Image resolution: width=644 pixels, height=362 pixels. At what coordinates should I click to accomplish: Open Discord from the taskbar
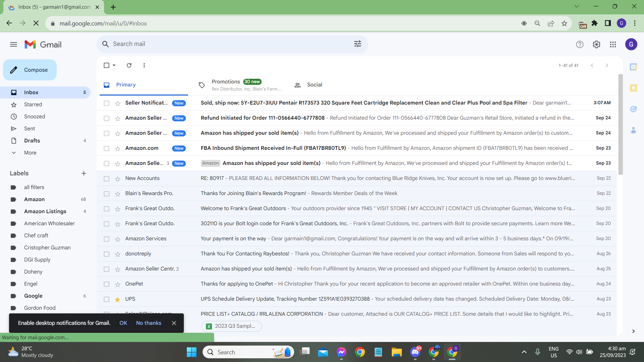(x=415, y=352)
